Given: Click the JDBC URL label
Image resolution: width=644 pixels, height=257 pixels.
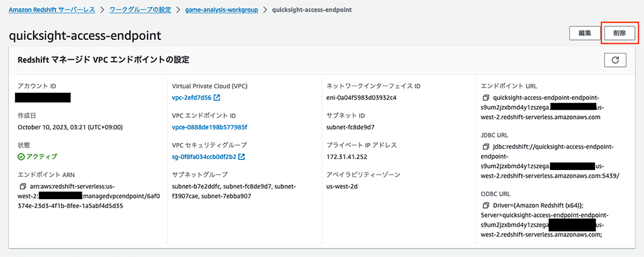Looking at the screenshot, I should 494,135.
